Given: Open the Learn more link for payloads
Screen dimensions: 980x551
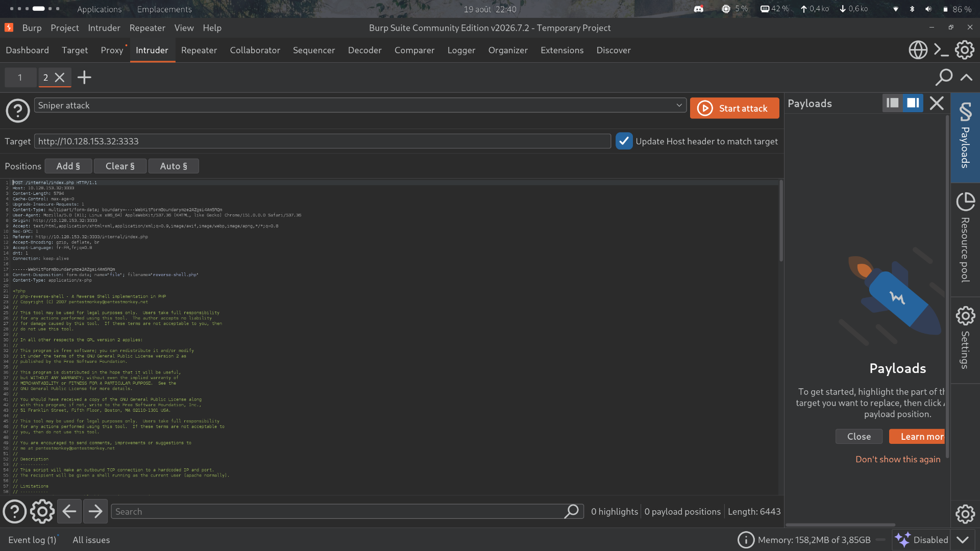Looking at the screenshot, I should pos(917,437).
